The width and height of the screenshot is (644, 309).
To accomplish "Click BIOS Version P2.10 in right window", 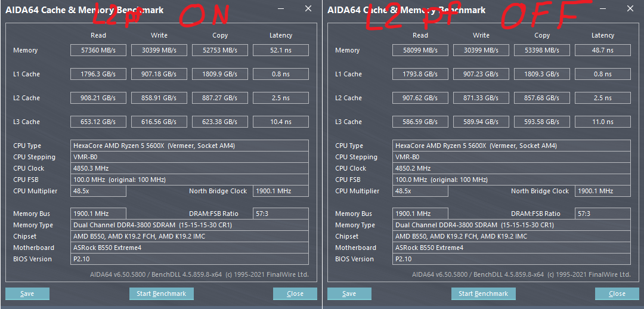I will point(512,259).
